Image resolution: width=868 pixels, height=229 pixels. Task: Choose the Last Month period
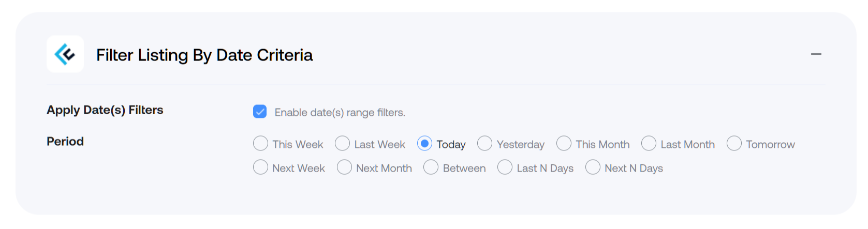(x=649, y=143)
